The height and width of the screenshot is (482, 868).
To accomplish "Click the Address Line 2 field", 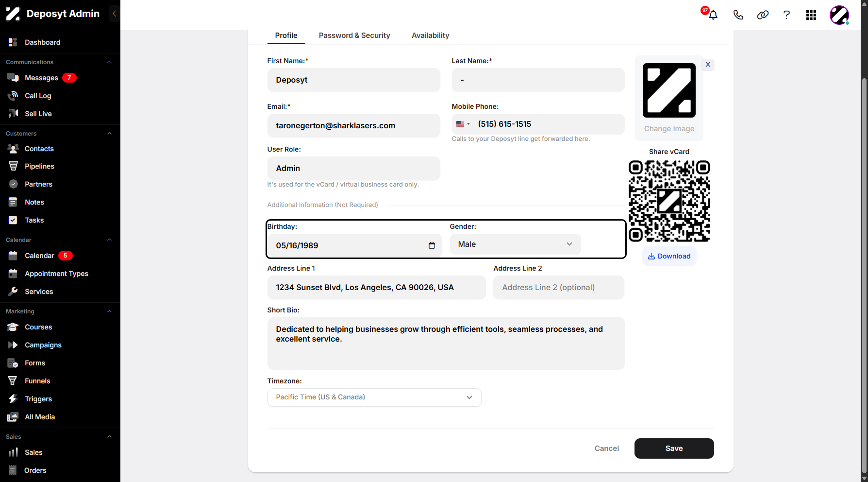I will pyautogui.click(x=558, y=288).
